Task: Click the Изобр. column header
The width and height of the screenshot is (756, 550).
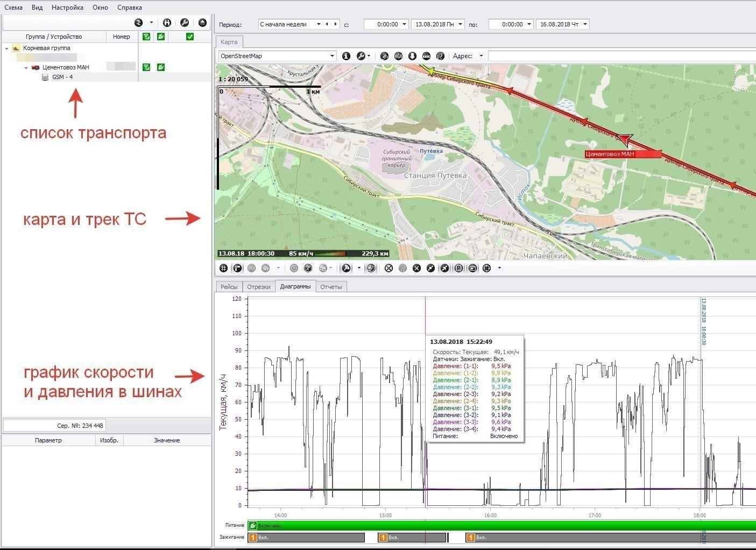Action: click(109, 440)
